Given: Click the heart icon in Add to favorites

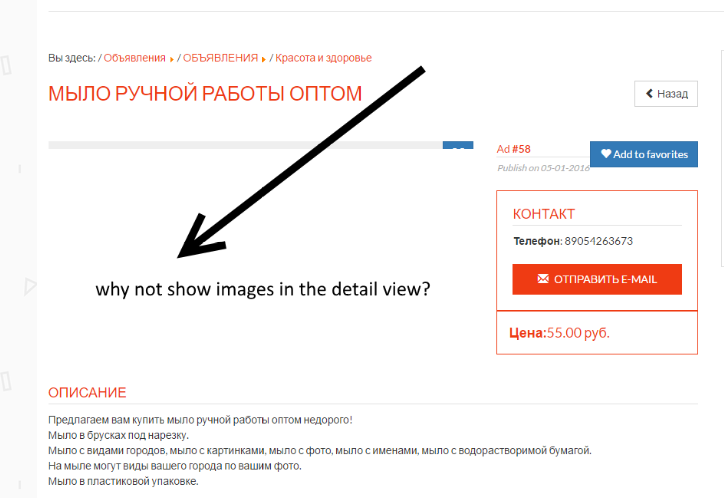Looking at the screenshot, I should coord(606,154).
